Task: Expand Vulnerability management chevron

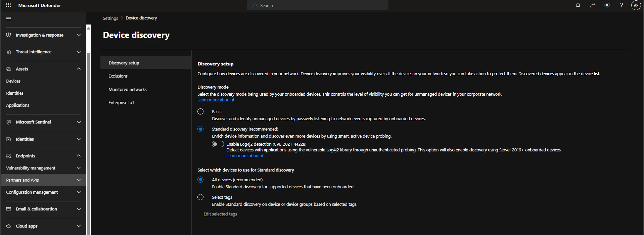Action: pos(79,168)
